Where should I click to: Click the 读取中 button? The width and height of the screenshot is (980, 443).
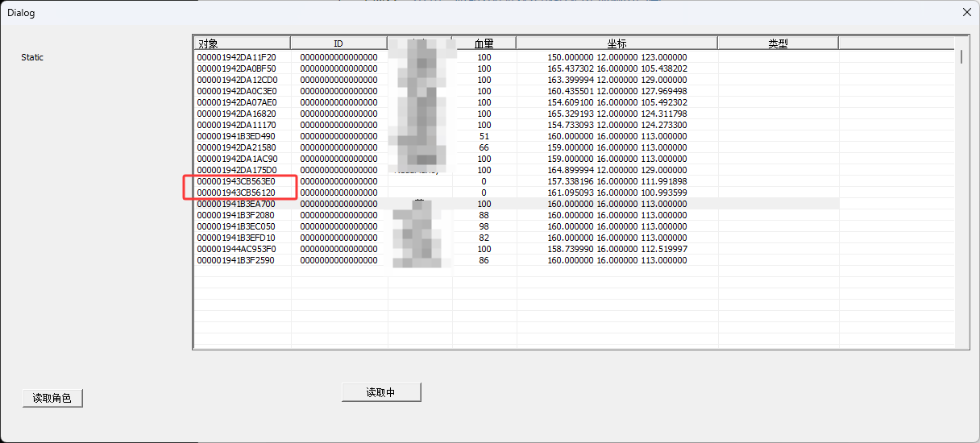pyautogui.click(x=381, y=392)
